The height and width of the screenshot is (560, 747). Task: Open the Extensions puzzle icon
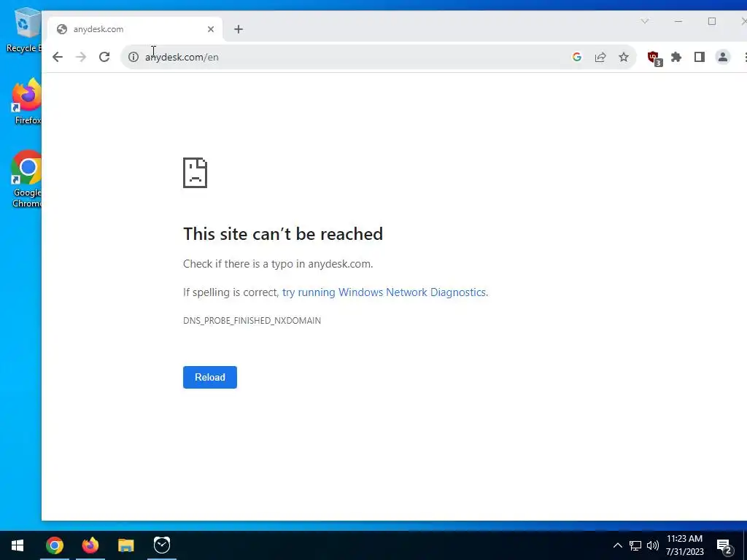coord(676,57)
